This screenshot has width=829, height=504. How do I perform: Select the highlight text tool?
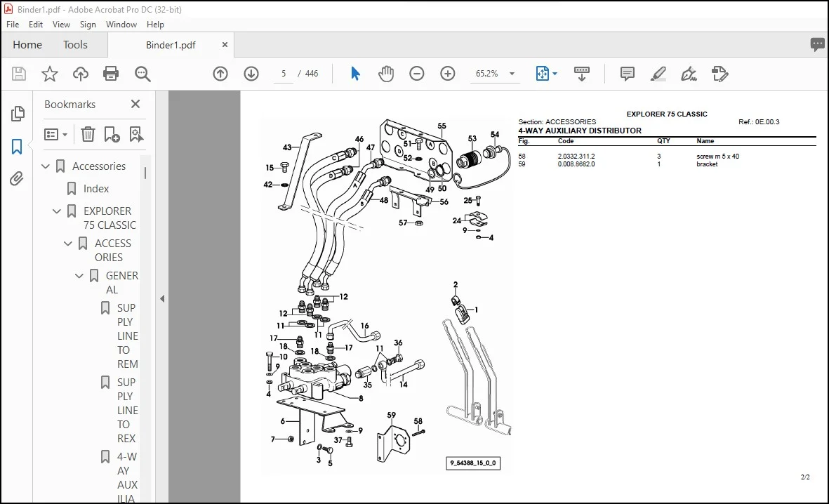658,74
